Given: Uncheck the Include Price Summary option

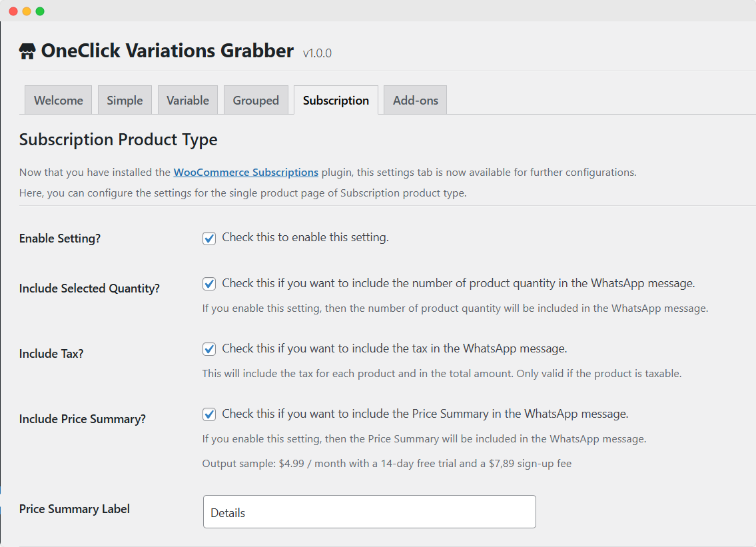Looking at the screenshot, I should 208,414.
